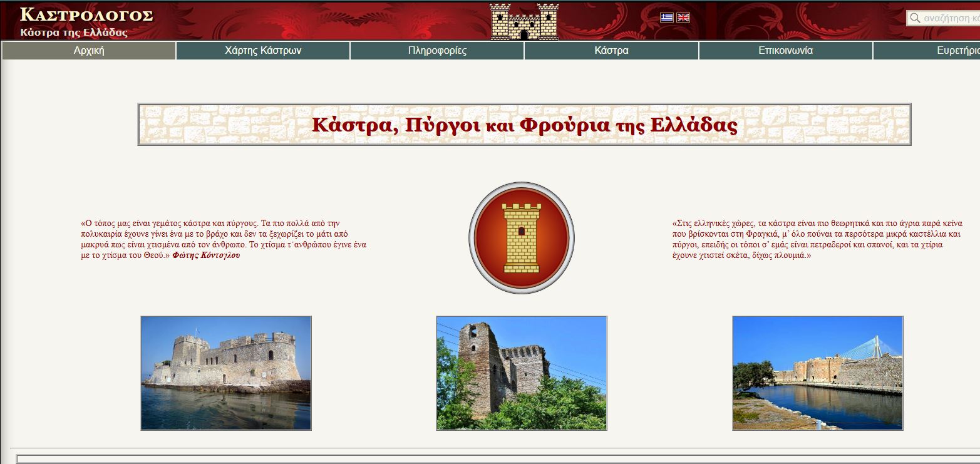Click the round red tower emblem
980x464 pixels.
[x=521, y=238]
